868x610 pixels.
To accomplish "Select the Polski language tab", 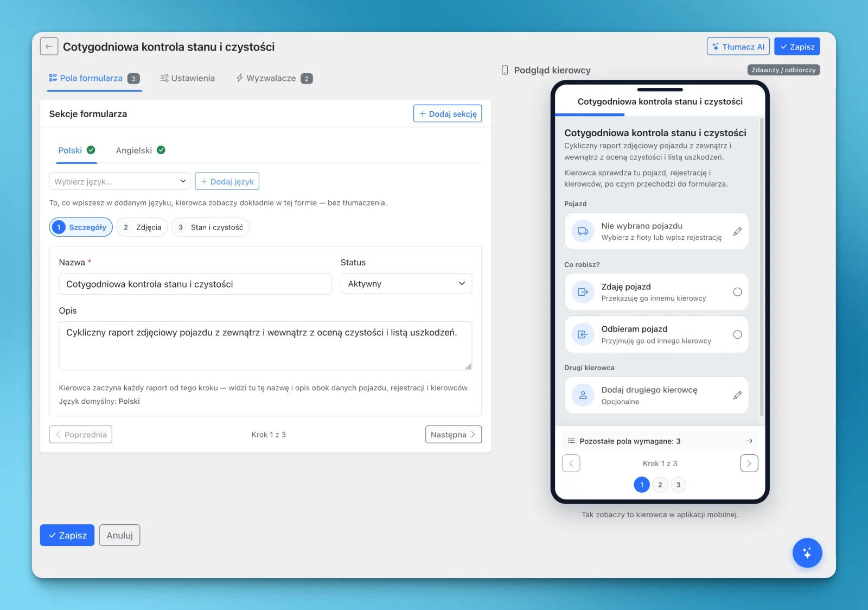I will pyautogui.click(x=76, y=150).
